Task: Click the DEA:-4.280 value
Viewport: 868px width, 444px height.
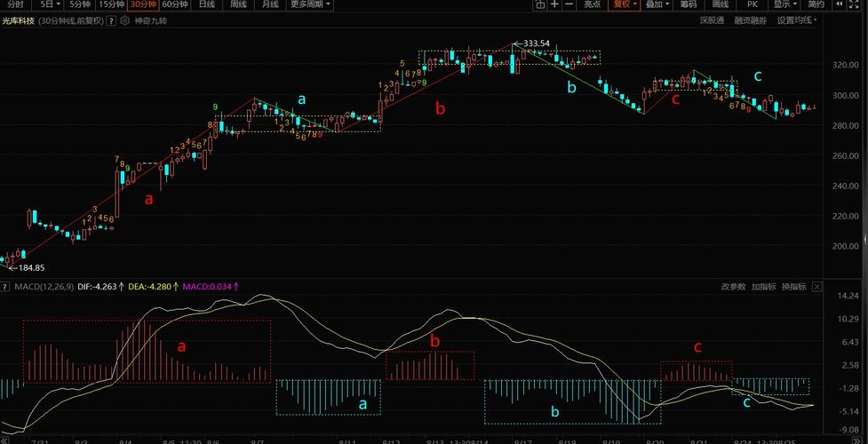Action: pyautogui.click(x=150, y=286)
